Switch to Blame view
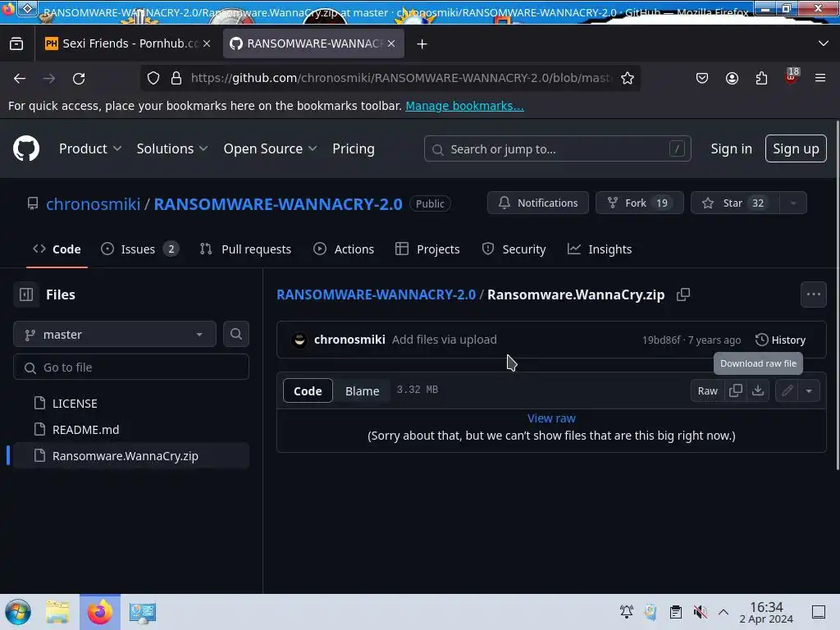Viewport: 840px width, 630px height. click(x=362, y=390)
